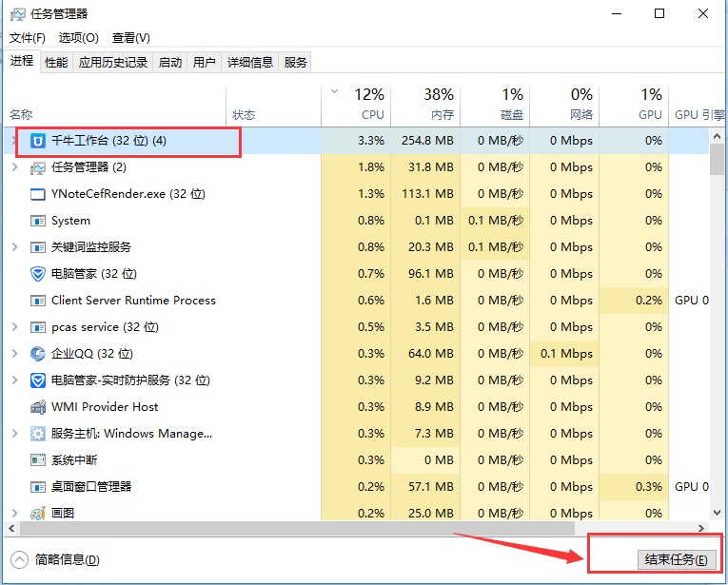Click the 画图 paint icon
The height and width of the screenshot is (585, 728).
(x=38, y=514)
